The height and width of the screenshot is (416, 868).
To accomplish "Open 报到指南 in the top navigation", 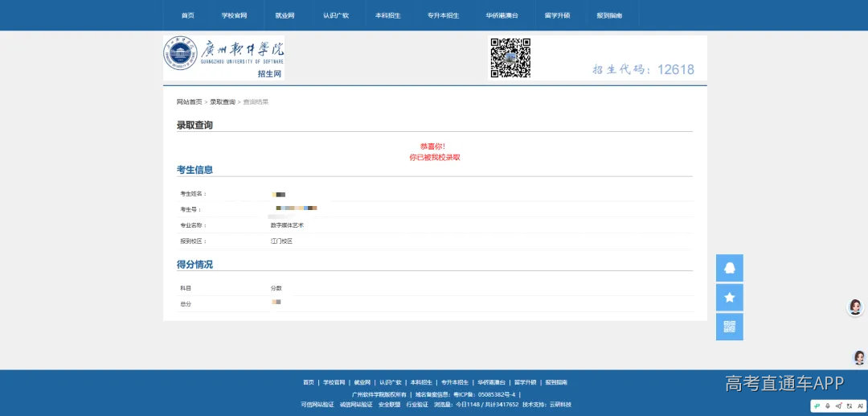I will point(609,15).
